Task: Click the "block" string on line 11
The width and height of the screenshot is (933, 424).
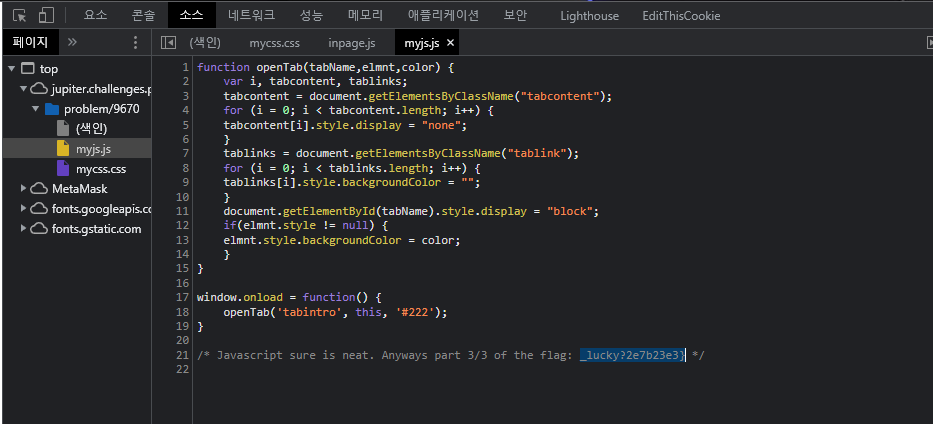Action: click(572, 211)
